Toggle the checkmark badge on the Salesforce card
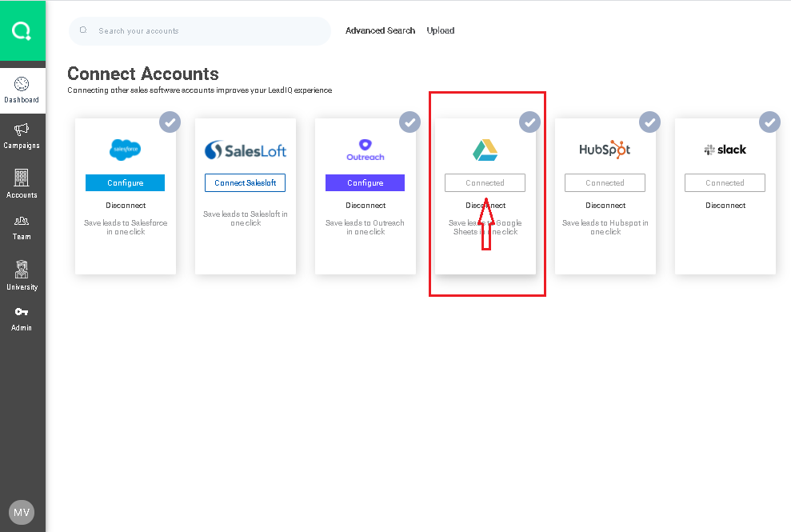 coord(170,122)
